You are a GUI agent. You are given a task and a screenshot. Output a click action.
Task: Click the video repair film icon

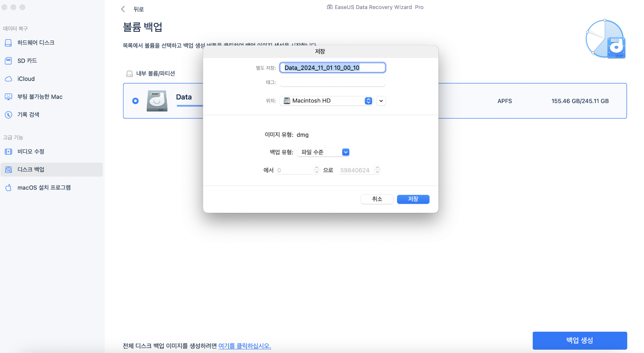tap(8, 152)
